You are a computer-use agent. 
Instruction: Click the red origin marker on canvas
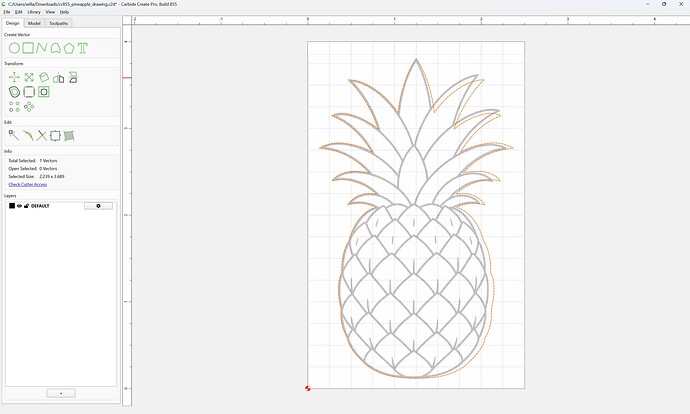tap(308, 388)
